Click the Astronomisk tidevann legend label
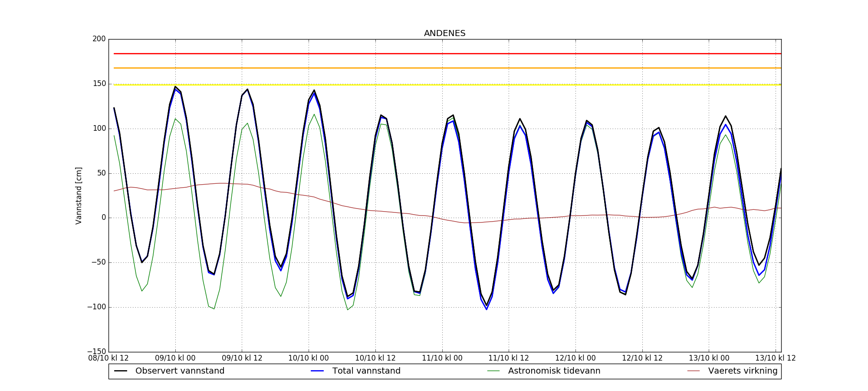This screenshot has width=868, height=391. pos(554,371)
